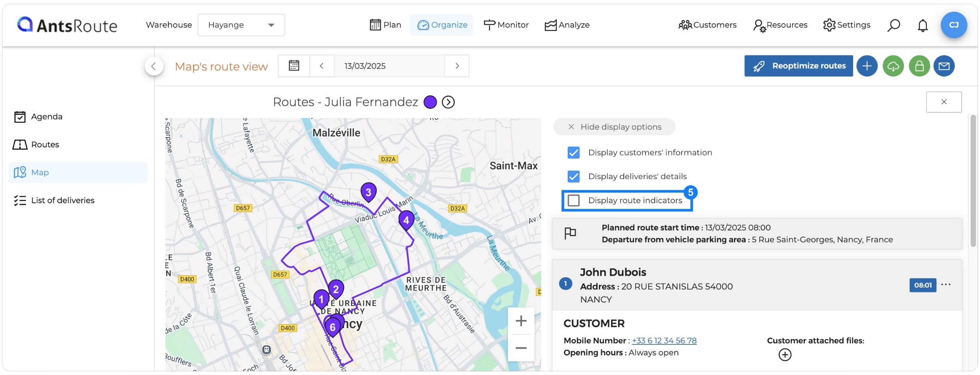Click the AntsRoute logo
The height and width of the screenshot is (375, 980).
pos(67,25)
